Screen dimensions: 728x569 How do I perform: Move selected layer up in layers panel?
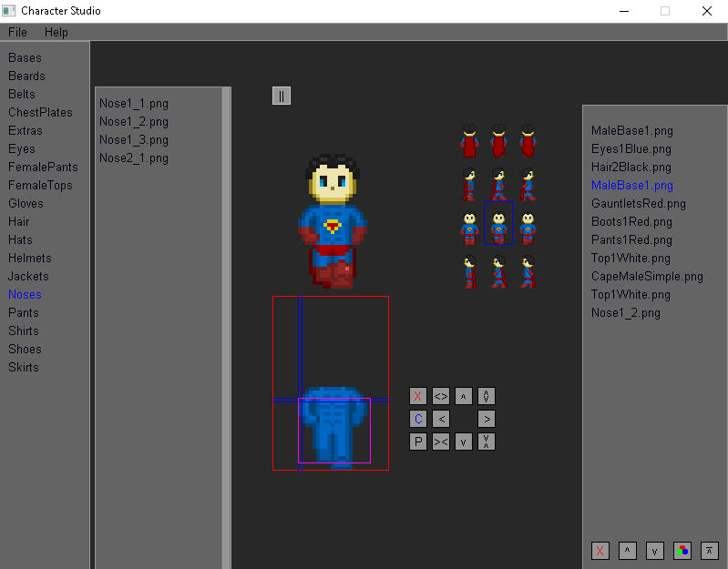pyautogui.click(x=627, y=551)
